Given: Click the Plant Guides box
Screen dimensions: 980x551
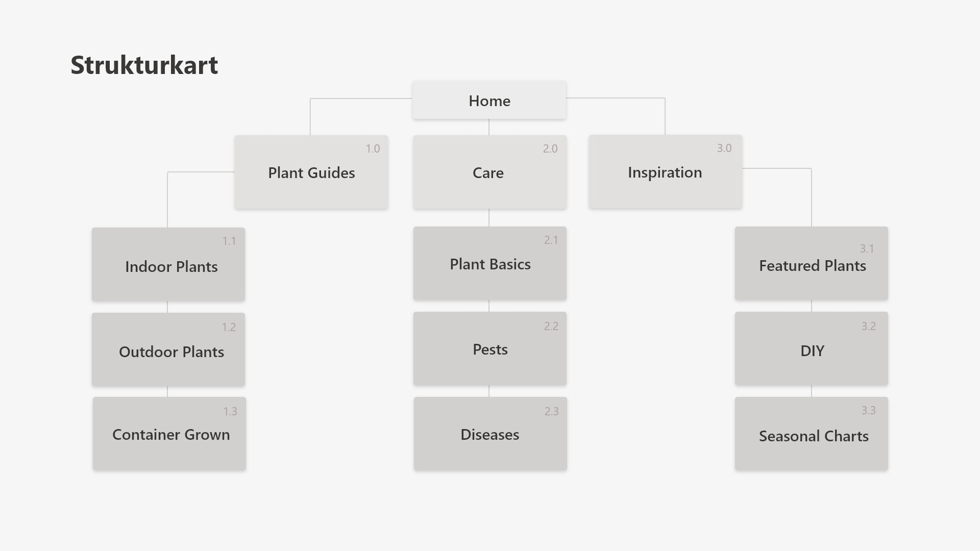Looking at the screenshot, I should pyautogui.click(x=311, y=172).
